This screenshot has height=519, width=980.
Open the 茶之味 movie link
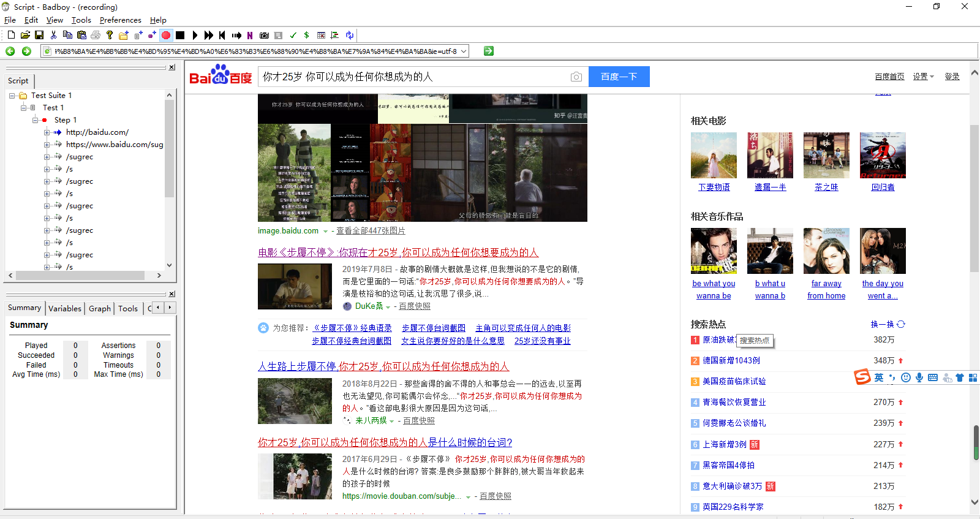click(826, 188)
